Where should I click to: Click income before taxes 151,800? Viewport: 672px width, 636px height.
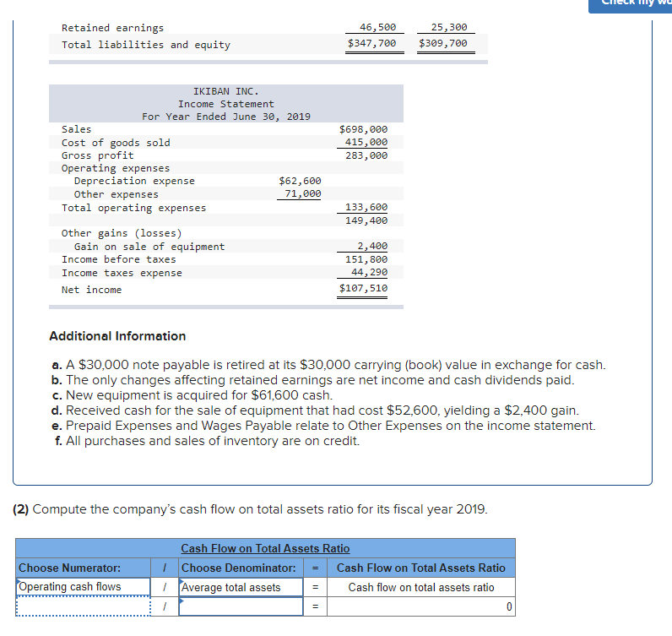[x=366, y=259]
